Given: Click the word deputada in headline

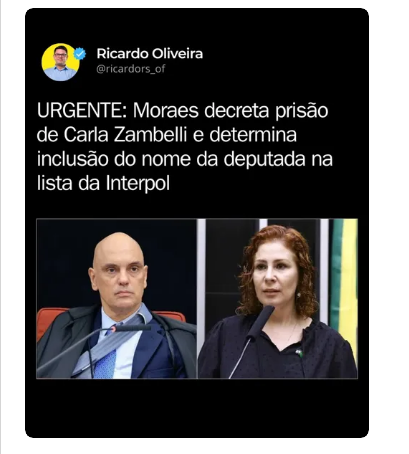Looking at the screenshot, I should point(264,159).
